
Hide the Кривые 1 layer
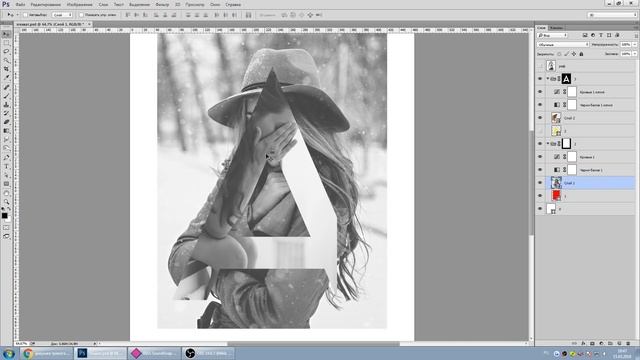(x=540, y=157)
